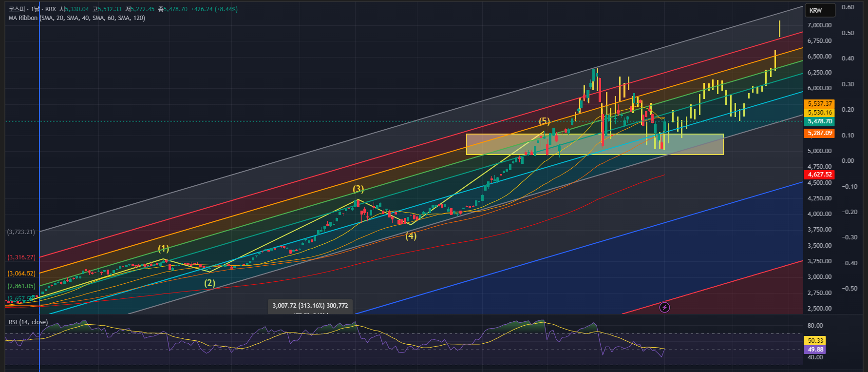This screenshot has height=372, width=868.
Task: Select the wave label (1)
Action: click(x=164, y=249)
